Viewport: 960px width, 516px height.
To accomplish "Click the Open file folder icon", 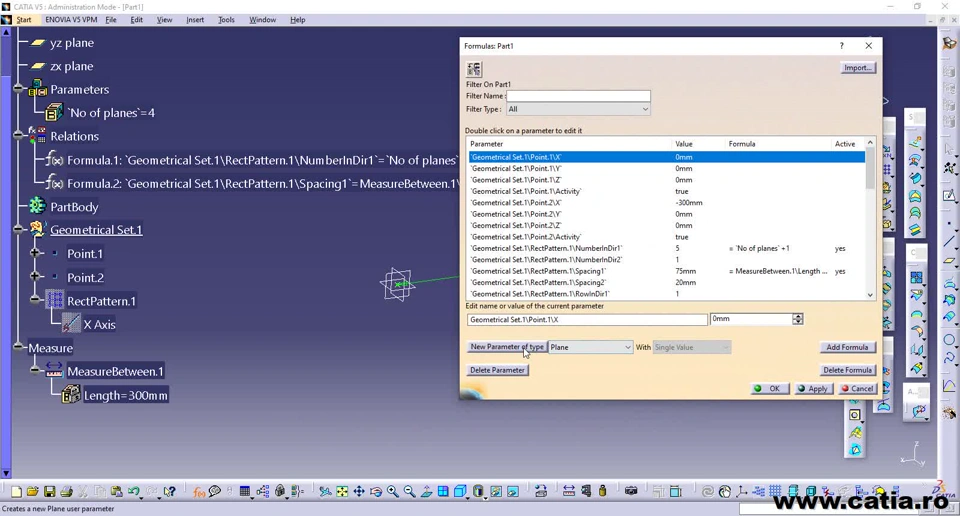I will (32, 491).
